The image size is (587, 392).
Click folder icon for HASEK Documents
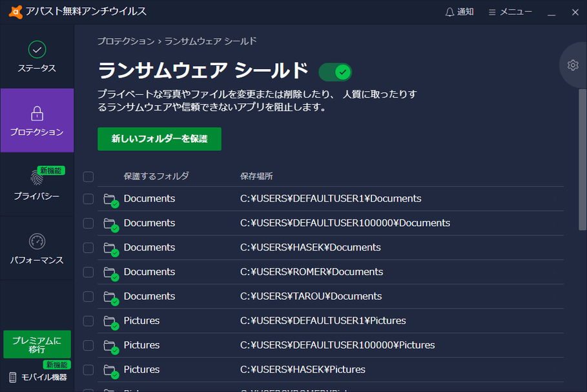click(111, 249)
